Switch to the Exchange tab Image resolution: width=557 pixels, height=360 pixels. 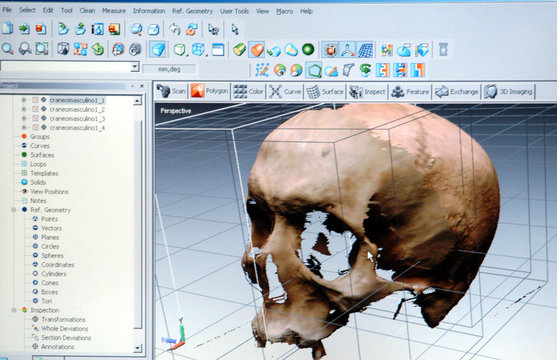(x=457, y=92)
